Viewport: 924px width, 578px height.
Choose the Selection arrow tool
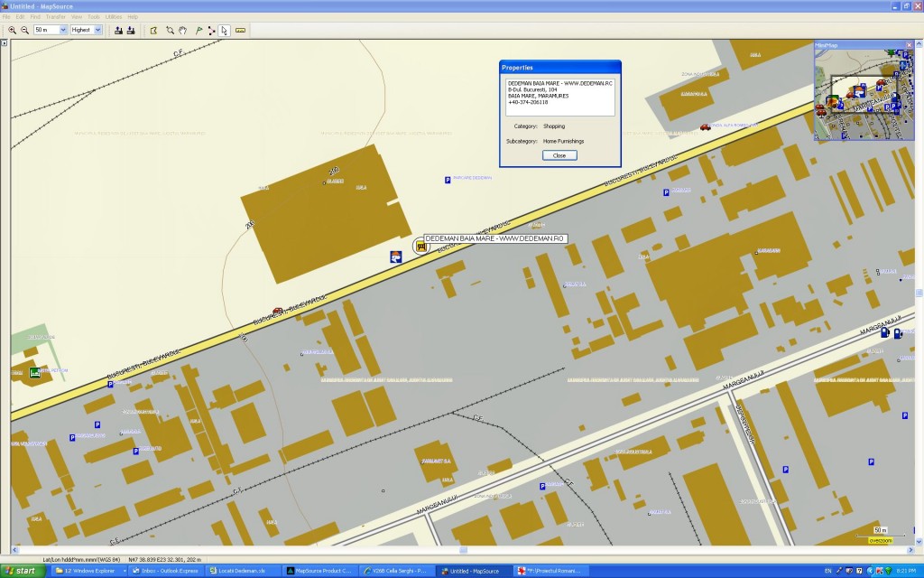point(225,30)
